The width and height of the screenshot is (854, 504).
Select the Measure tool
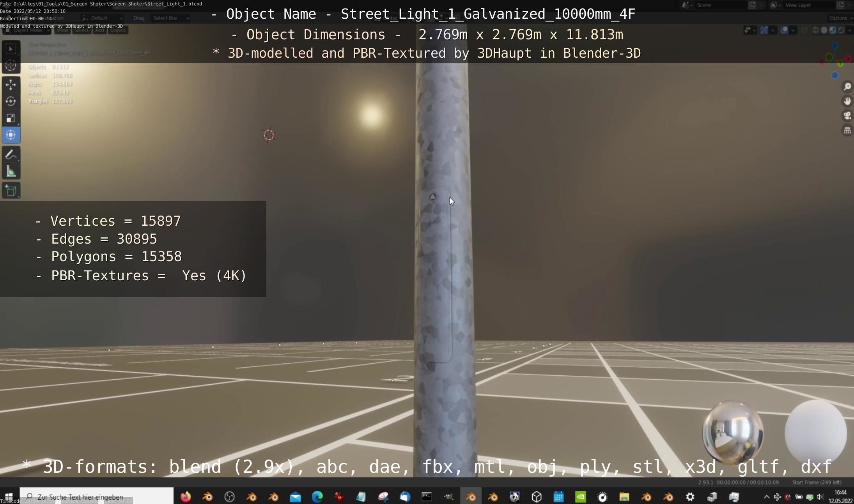point(11,172)
